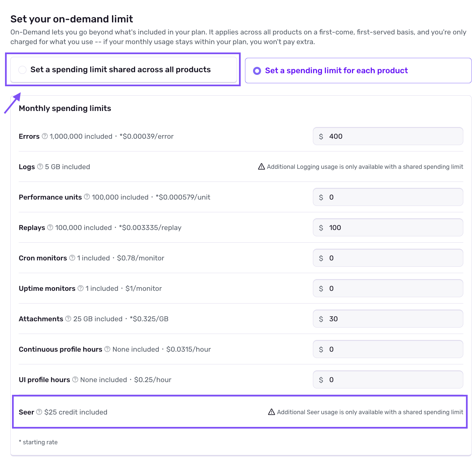Click the Uptime monitors limit field

388,289
